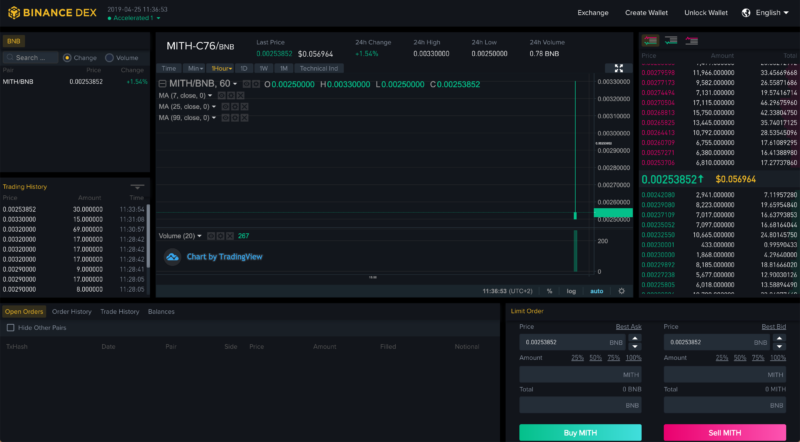Image resolution: width=800 pixels, height=442 pixels.
Task: Click the pair Search input field
Action: pos(31,58)
